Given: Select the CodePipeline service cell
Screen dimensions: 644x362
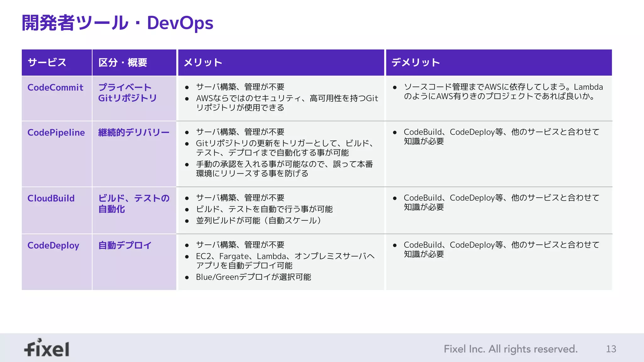Looking at the screenshot, I should (56, 132).
